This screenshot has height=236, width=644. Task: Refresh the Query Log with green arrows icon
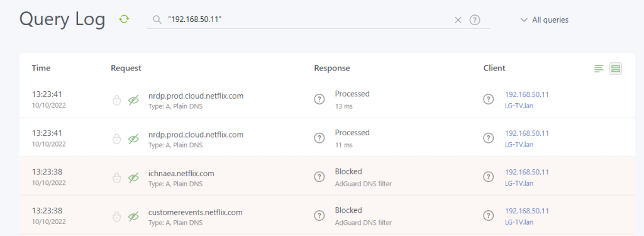click(124, 19)
